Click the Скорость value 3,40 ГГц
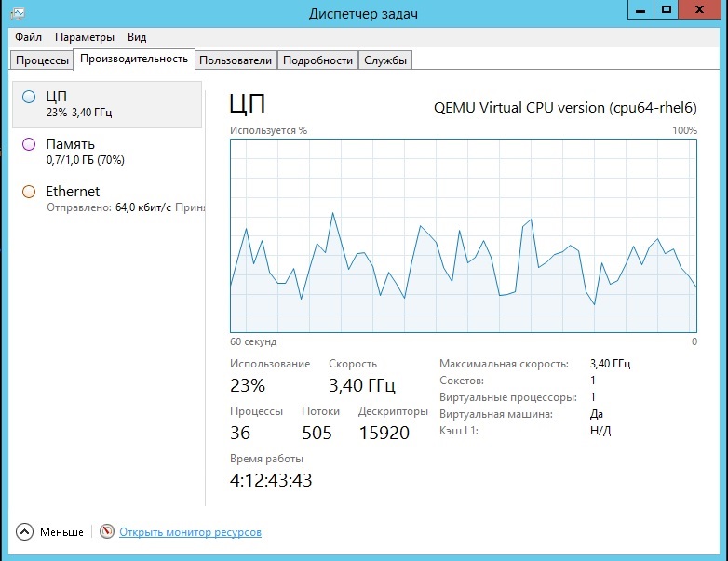Image resolution: width=728 pixels, height=561 pixels. (362, 385)
